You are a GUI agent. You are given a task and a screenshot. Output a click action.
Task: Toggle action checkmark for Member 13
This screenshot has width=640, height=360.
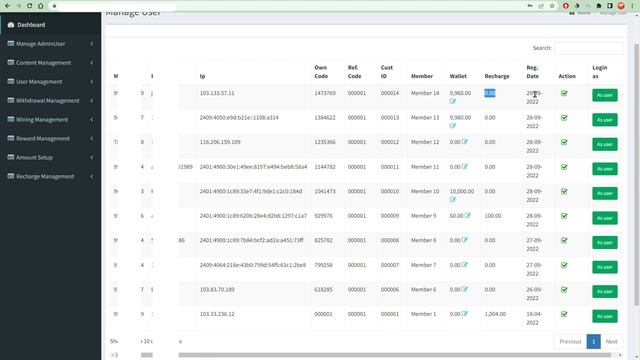(x=564, y=118)
